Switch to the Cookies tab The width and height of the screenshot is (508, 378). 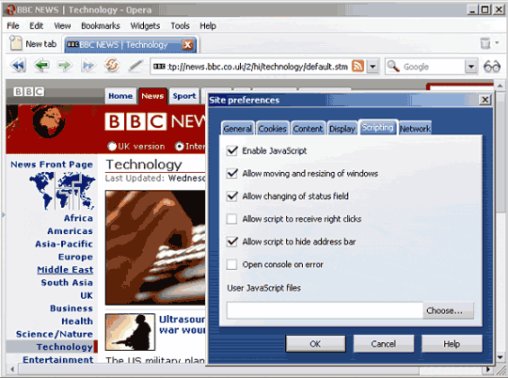coord(273,128)
